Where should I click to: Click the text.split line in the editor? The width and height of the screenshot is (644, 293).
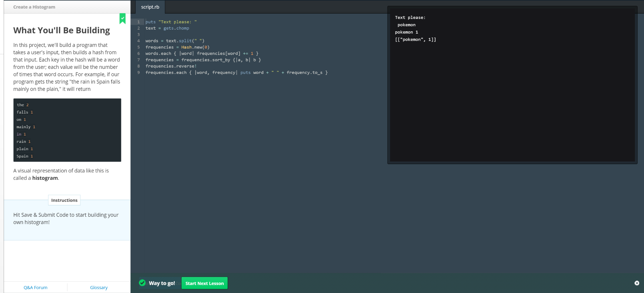coord(175,41)
